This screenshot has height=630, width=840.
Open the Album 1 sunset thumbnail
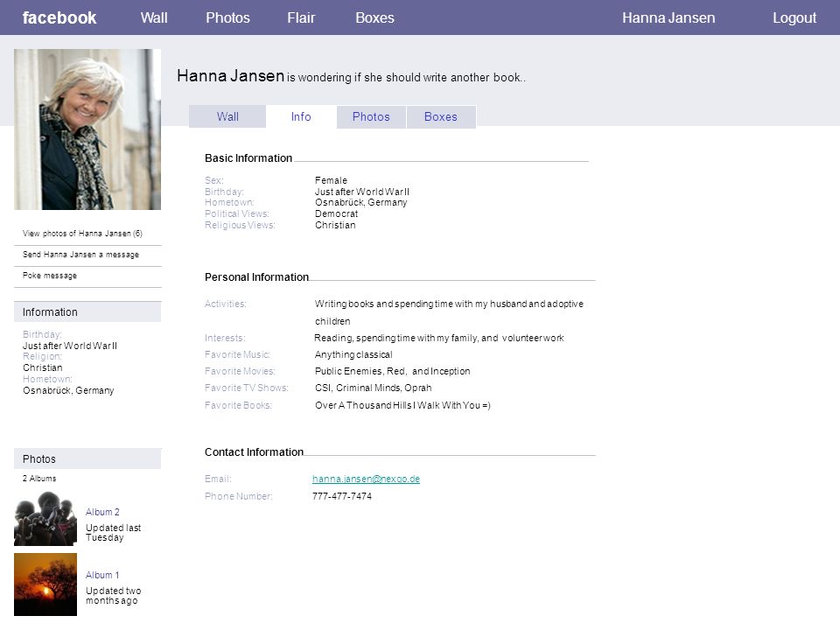45,584
